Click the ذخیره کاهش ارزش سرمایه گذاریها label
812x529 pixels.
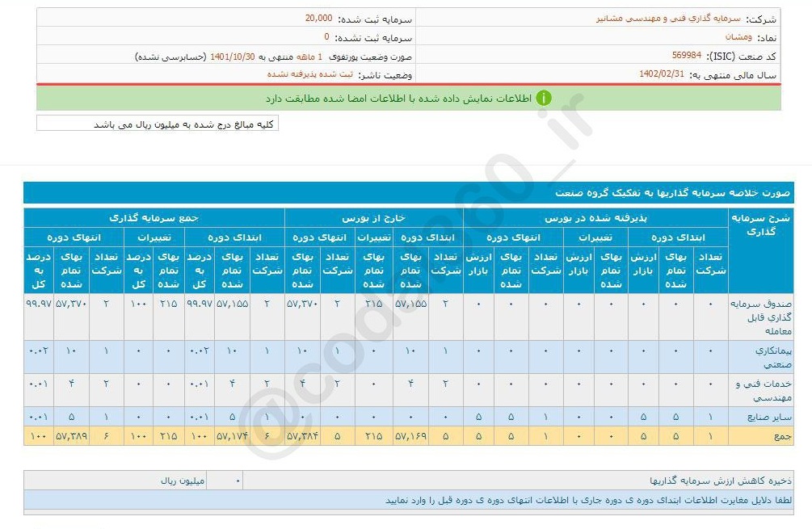tap(720, 481)
